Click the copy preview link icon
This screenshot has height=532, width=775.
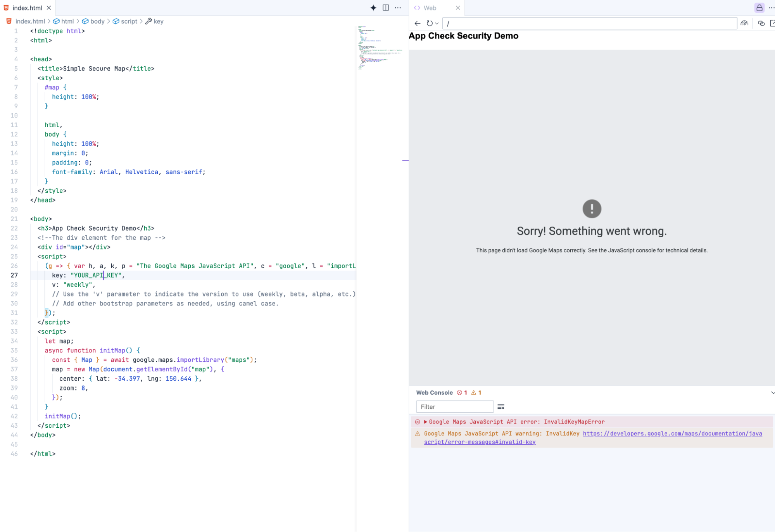click(x=761, y=23)
